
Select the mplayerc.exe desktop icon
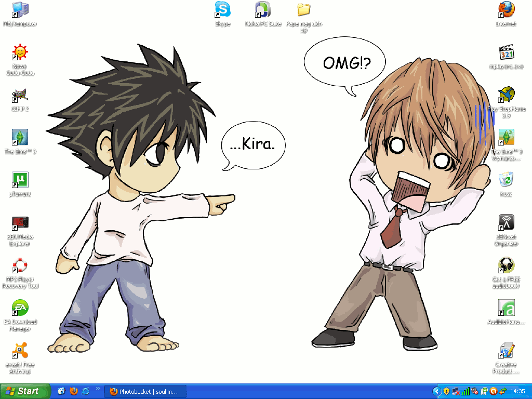(506, 52)
